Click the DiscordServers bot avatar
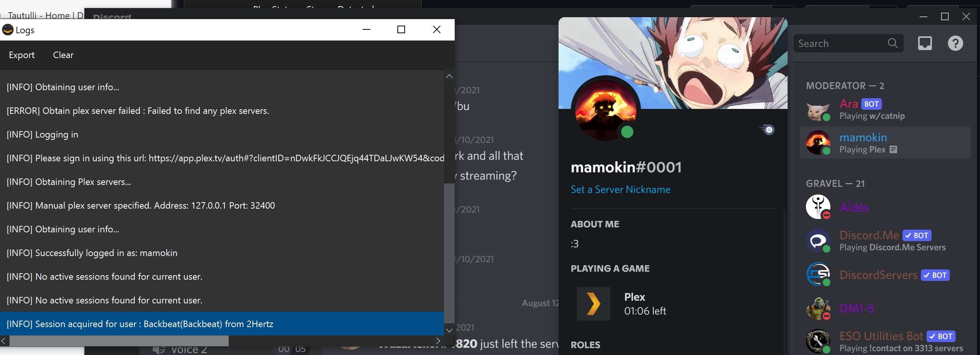980x355 pixels. tap(818, 274)
